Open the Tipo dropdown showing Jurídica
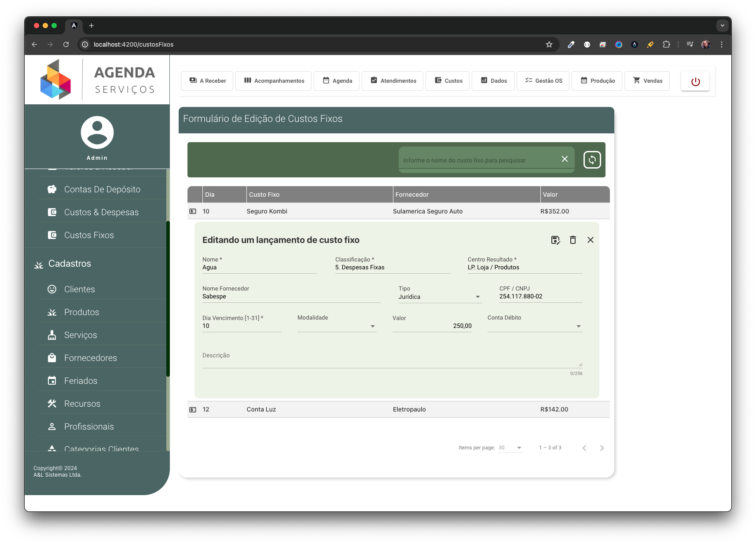The height and width of the screenshot is (544, 756). pos(440,297)
